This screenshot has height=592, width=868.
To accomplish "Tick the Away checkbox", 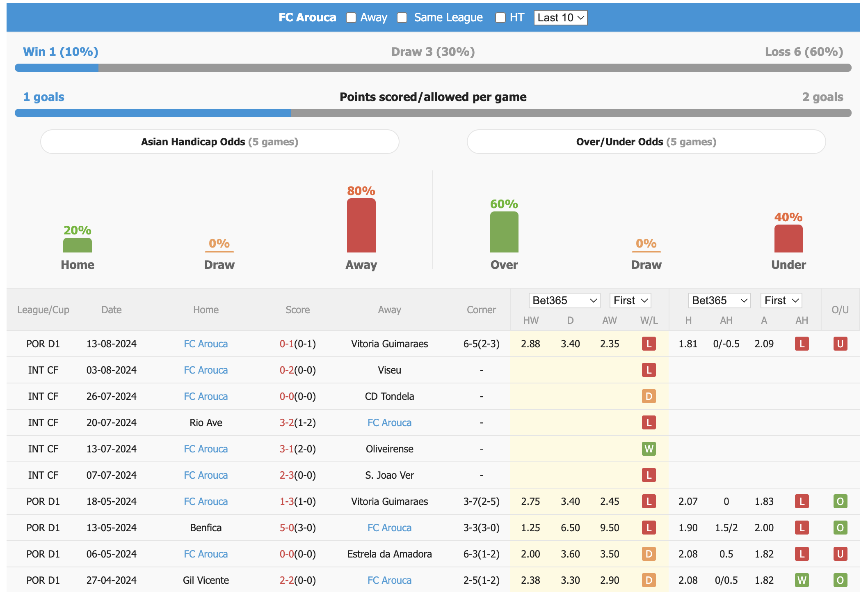I will (x=351, y=18).
